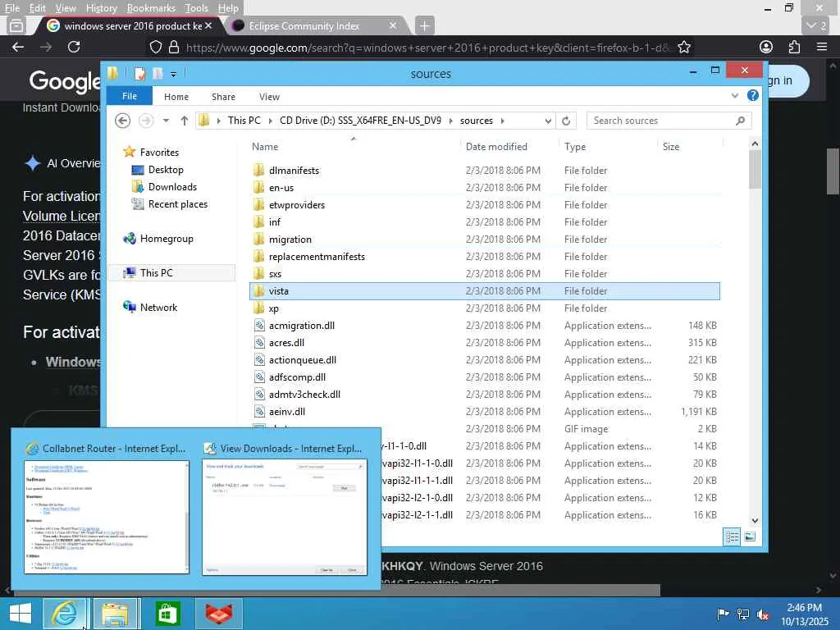Click inside the Search sources field
The width and height of the screenshot is (840, 630).
pos(662,121)
